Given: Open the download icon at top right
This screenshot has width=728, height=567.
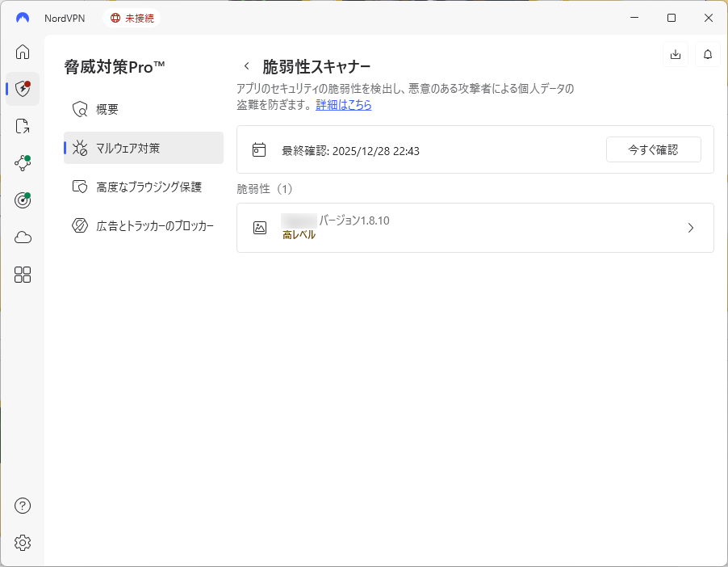Looking at the screenshot, I should point(675,54).
